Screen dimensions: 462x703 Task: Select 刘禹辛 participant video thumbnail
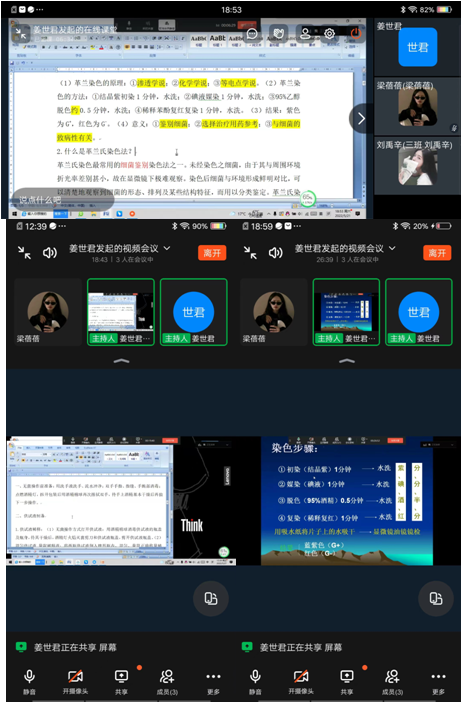(x=418, y=165)
